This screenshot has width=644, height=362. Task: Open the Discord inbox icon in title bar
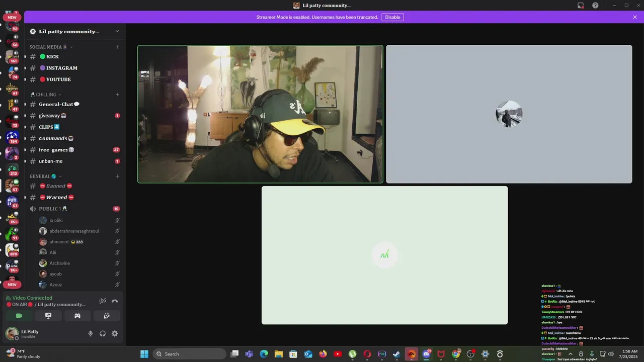click(581, 6)
